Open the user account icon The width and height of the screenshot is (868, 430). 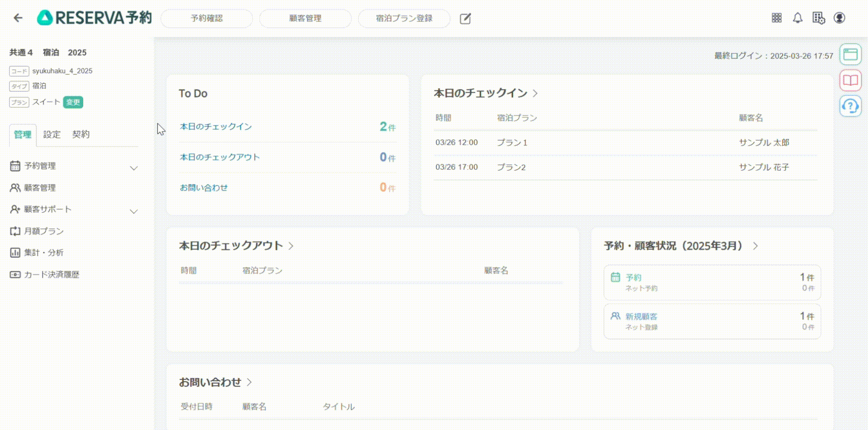coord(840,18)
